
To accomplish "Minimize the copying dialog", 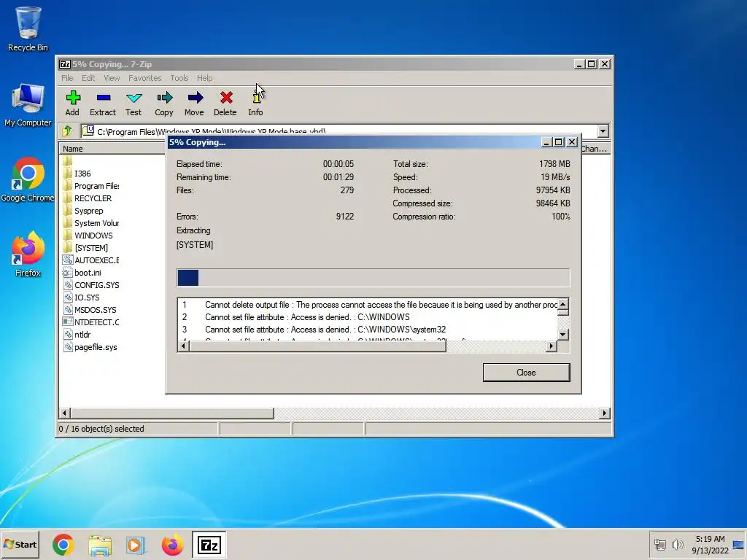I will pyautogui.click(x=546, y=142).
